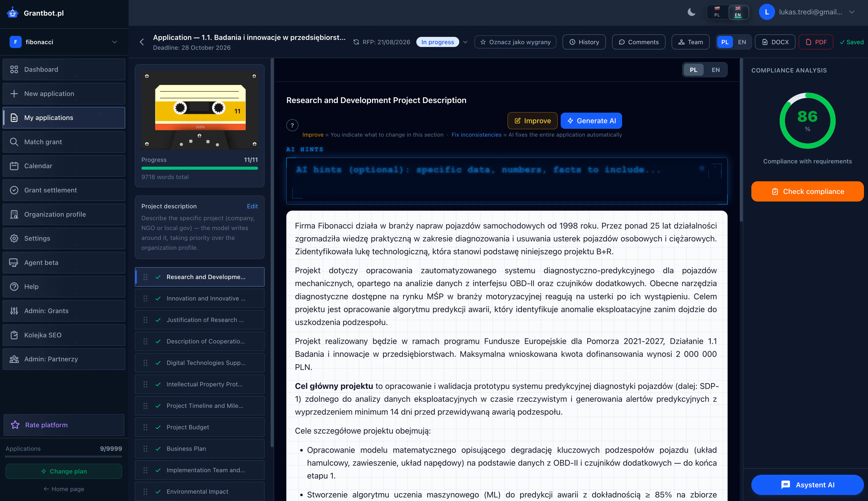Click checkmark next to Digital Technologies Support
Image resolution: width=868 pixels, height=501 pixels.
(158, 363)
